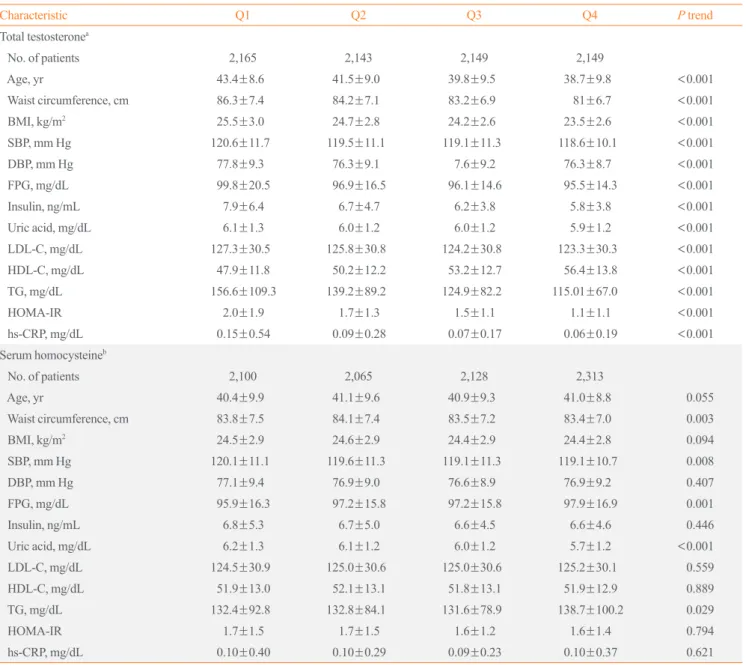The height and width of the screenshot is (666, 746).
Task: Select homocysteine patient count 2,065
Action: pyautogui.click(x=358, y=377)
